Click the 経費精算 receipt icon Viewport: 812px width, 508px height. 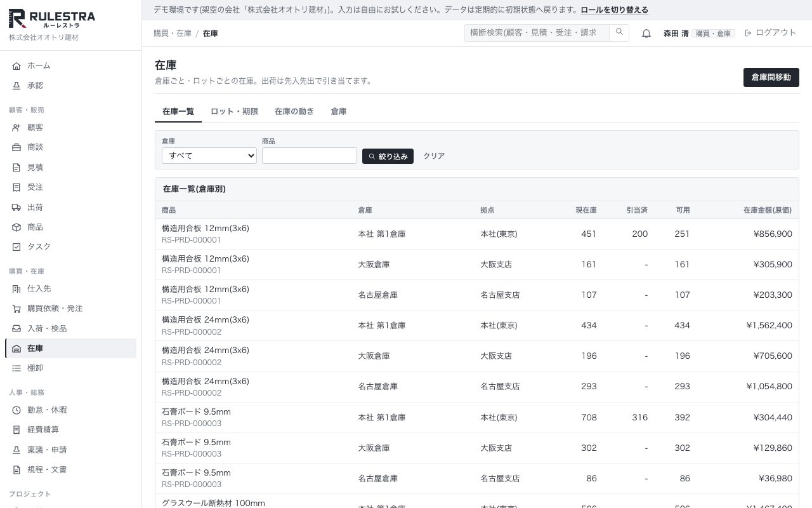point(16,429)
